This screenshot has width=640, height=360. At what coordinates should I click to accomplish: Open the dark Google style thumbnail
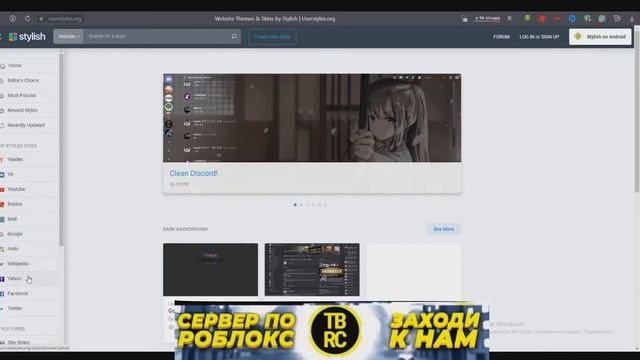(x=211, y=269)
